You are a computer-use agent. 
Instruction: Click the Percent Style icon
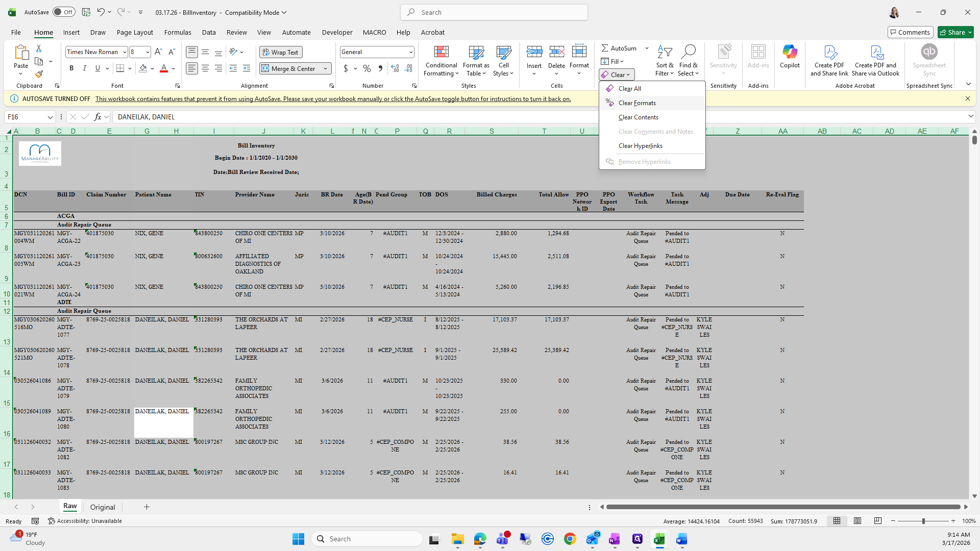366,68
